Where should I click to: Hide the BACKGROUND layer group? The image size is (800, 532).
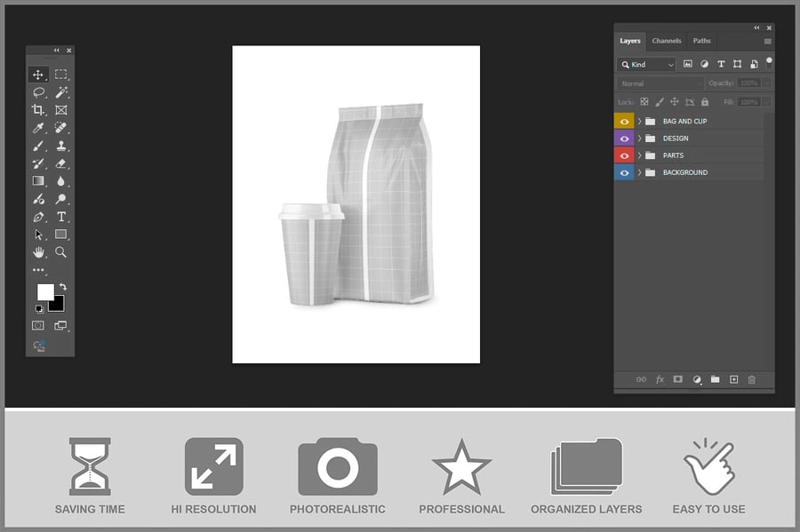624,173
